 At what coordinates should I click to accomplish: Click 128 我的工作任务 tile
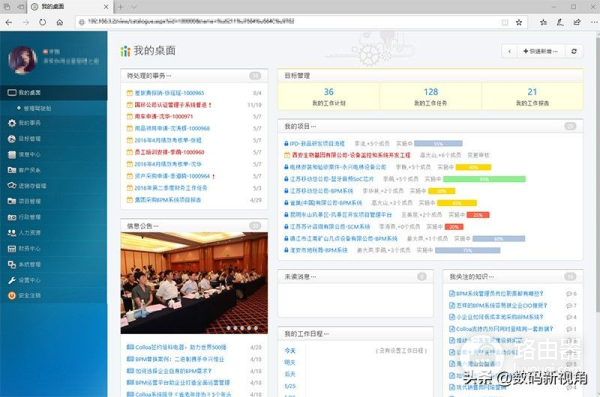point(430,96)
